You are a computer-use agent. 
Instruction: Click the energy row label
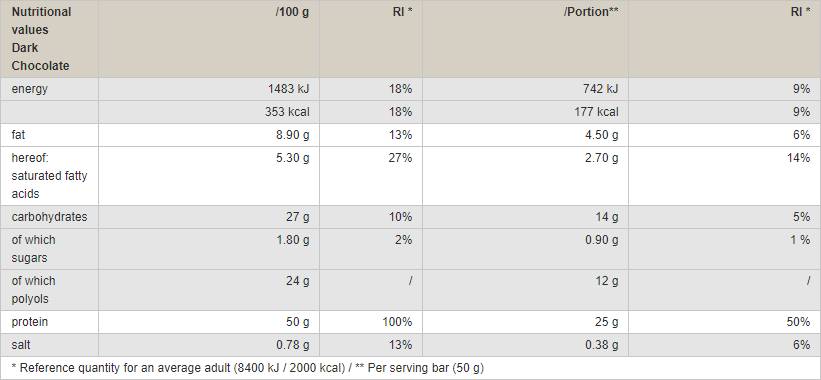click(29, 89)
